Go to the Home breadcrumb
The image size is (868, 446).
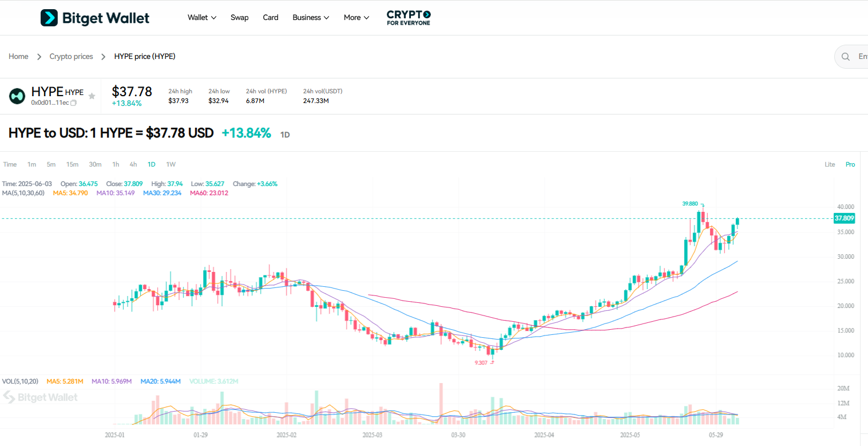[18, 57]
